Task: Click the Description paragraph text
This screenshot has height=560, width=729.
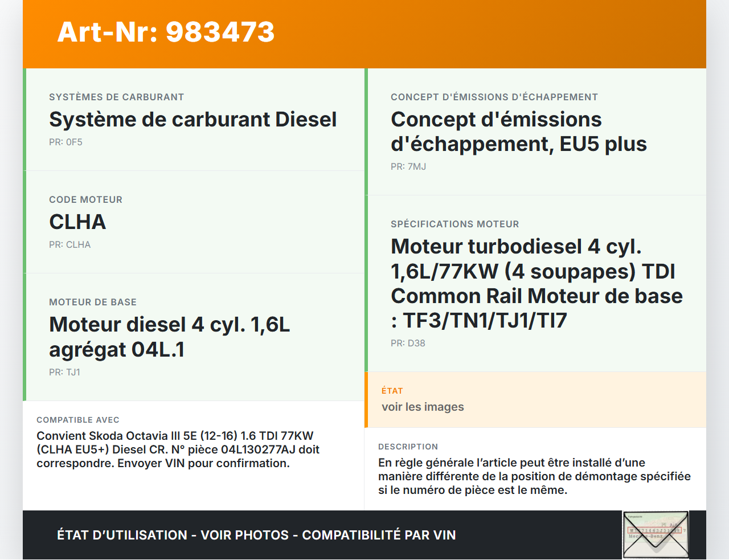Action: [534, 476]
